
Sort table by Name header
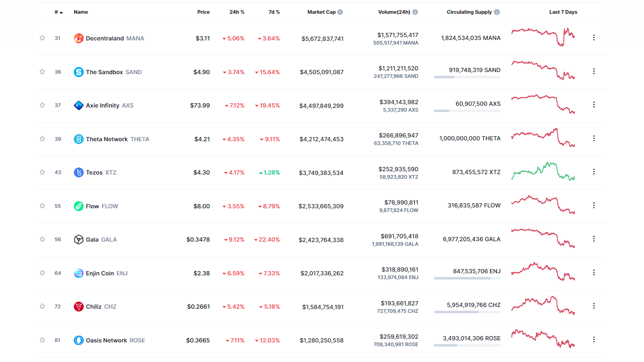[x=81, y=12]
